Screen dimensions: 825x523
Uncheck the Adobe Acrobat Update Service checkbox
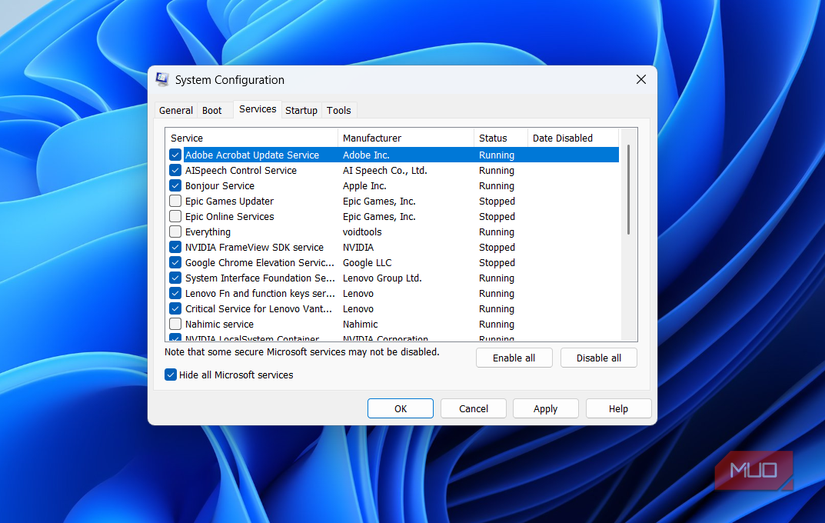point(175,155)
